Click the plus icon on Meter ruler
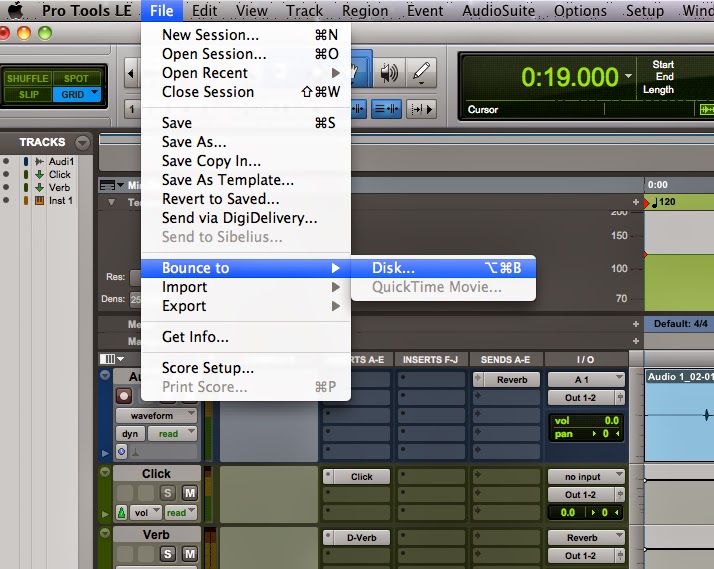 click(636, 324)
